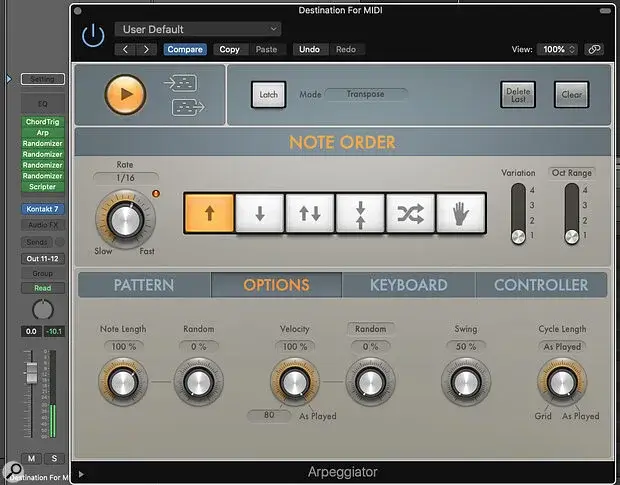Mute the channel strip with M
620x485 pixels.
coord(33,459)
